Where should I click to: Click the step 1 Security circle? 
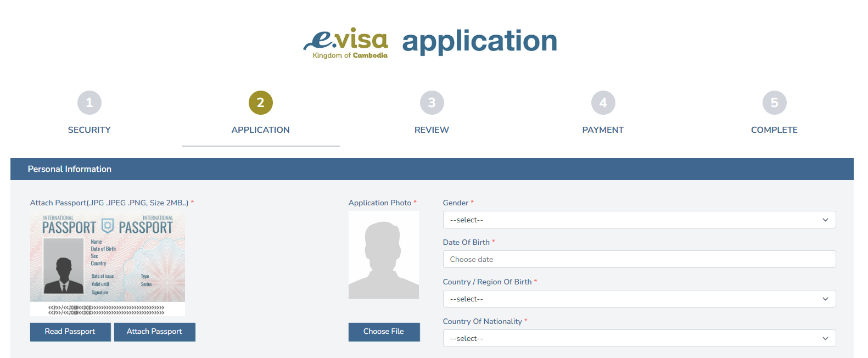coord(89,103)
